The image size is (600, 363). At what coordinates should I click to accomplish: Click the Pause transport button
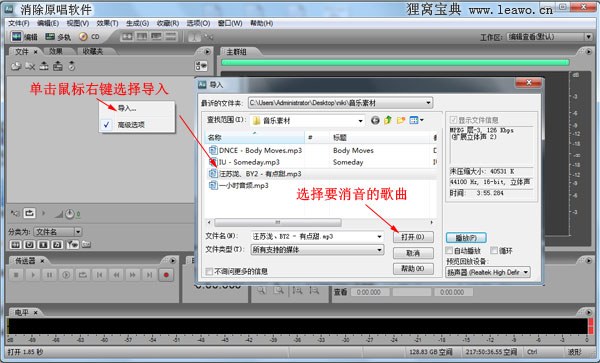(x=49, y=275)
